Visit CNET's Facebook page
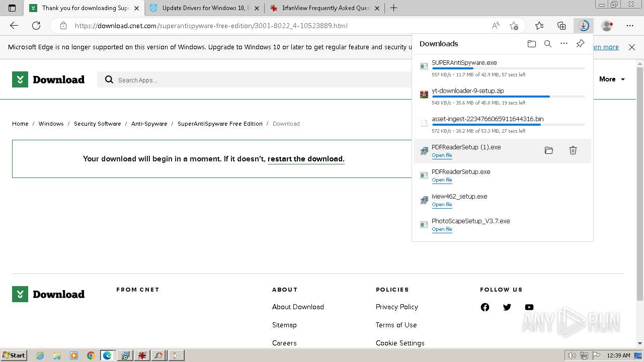The image size is (644, 362). [x=485, y=307]
